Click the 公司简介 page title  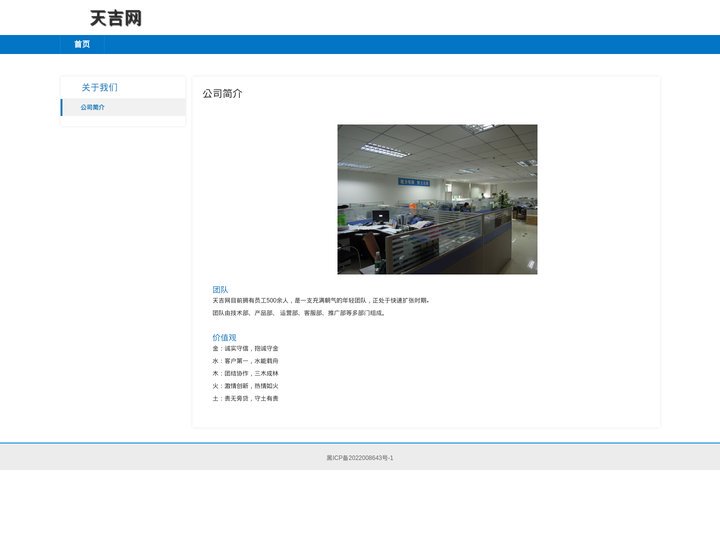click(x=222, y=93)
